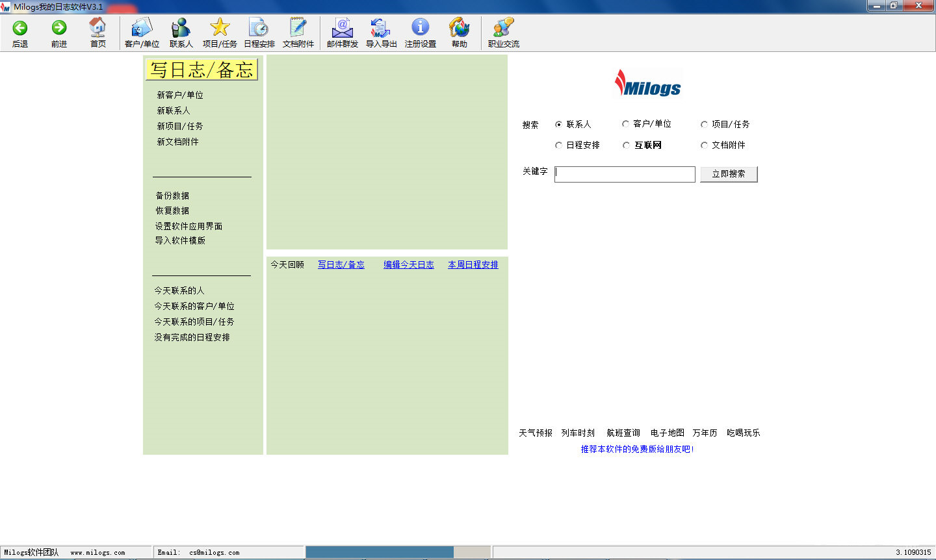Select the 日程安排 search radio button
This screenshot has width=936, height=560.
point(558,145)
